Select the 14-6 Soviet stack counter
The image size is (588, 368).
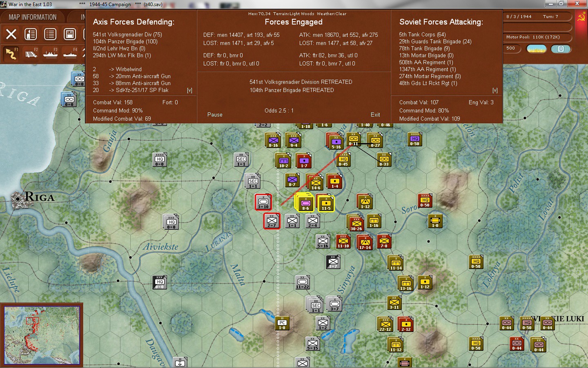click(316, 183)
